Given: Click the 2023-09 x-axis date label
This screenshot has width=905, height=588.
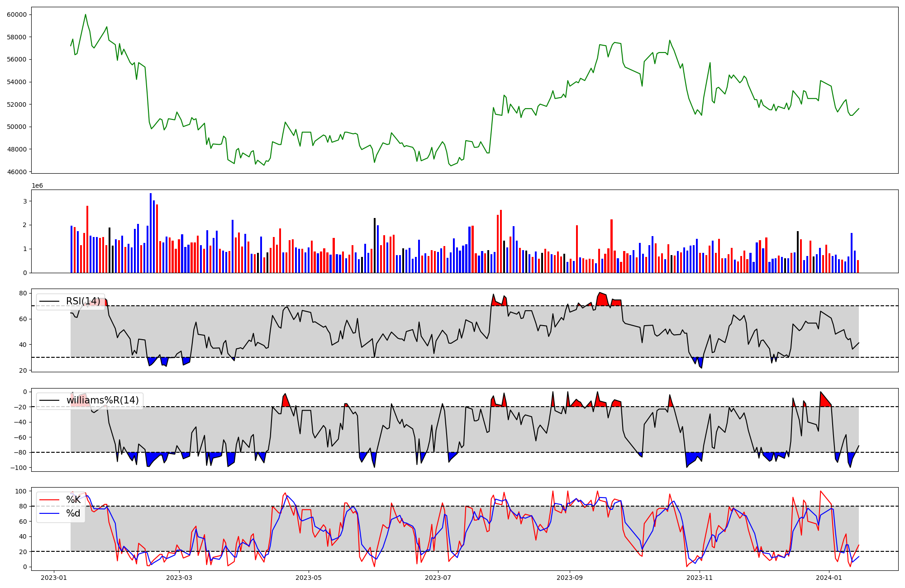Looking at the screenshot, I should [x=570, y=578].
